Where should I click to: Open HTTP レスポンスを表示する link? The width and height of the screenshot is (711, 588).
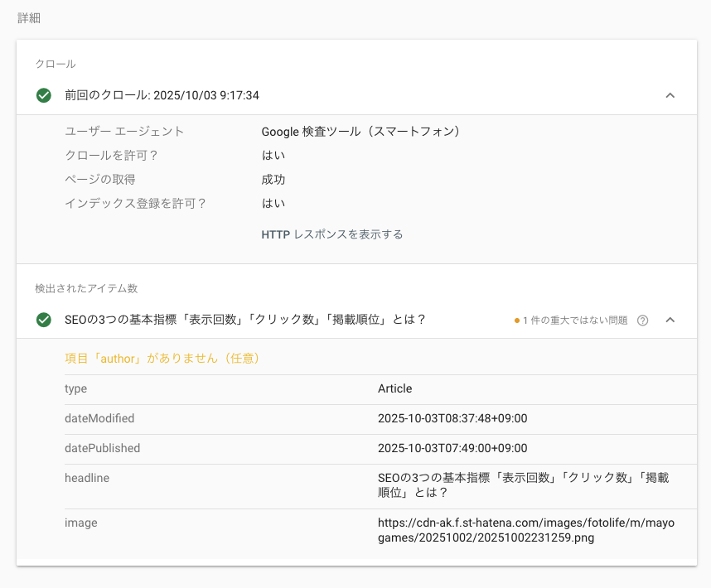332,234
